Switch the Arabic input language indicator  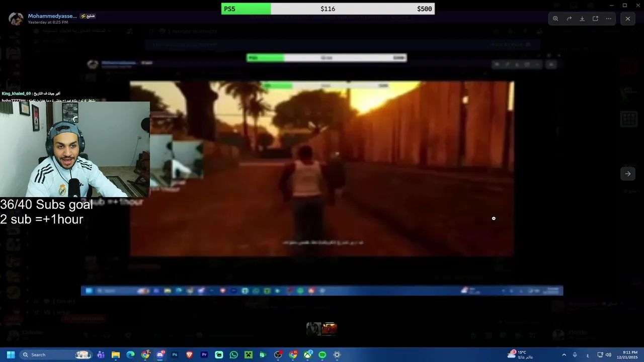point(588,355)
